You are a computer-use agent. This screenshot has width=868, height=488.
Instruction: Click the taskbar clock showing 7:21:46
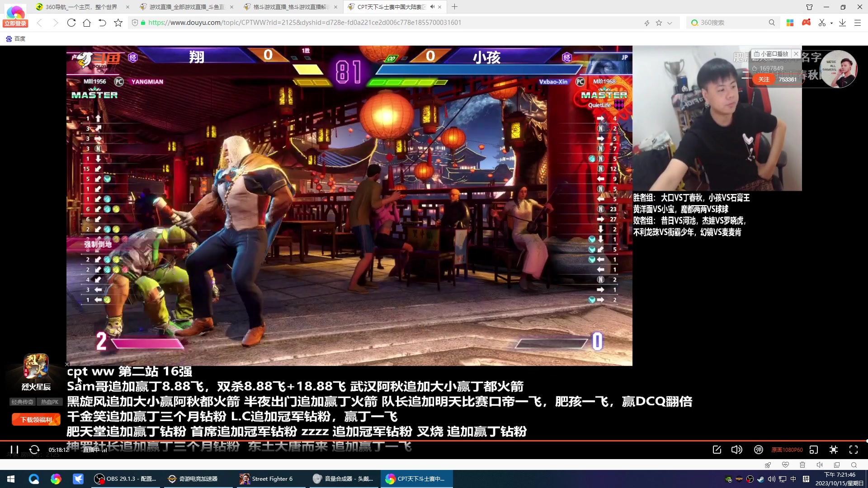[840, 479]
